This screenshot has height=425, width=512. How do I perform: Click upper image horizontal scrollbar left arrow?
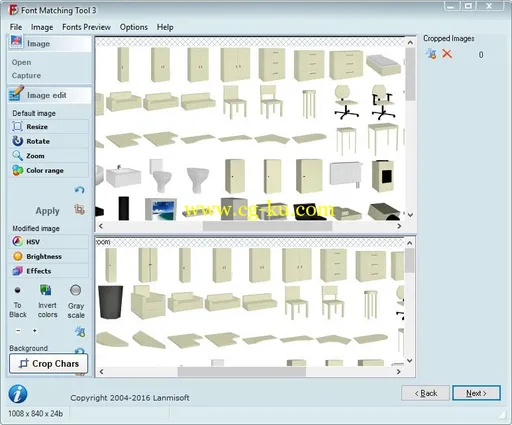pos(101,226)
